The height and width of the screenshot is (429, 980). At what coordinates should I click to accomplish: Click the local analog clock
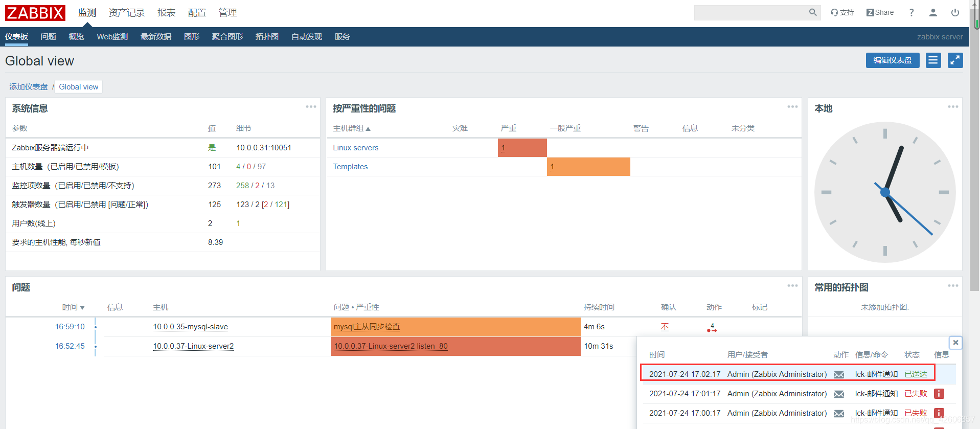click(885, 192)
